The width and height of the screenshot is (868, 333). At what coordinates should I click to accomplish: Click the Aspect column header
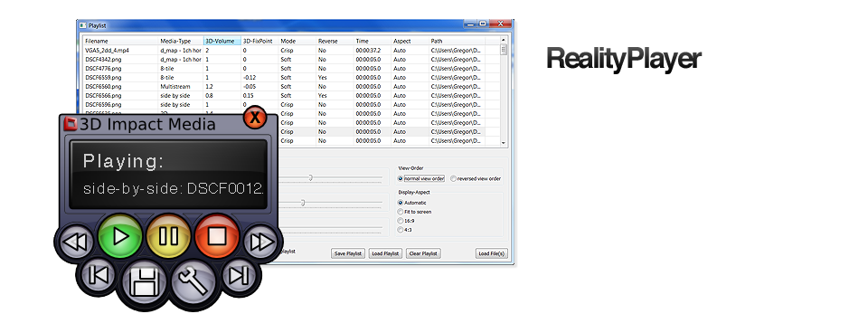click(x=410, y=41)
